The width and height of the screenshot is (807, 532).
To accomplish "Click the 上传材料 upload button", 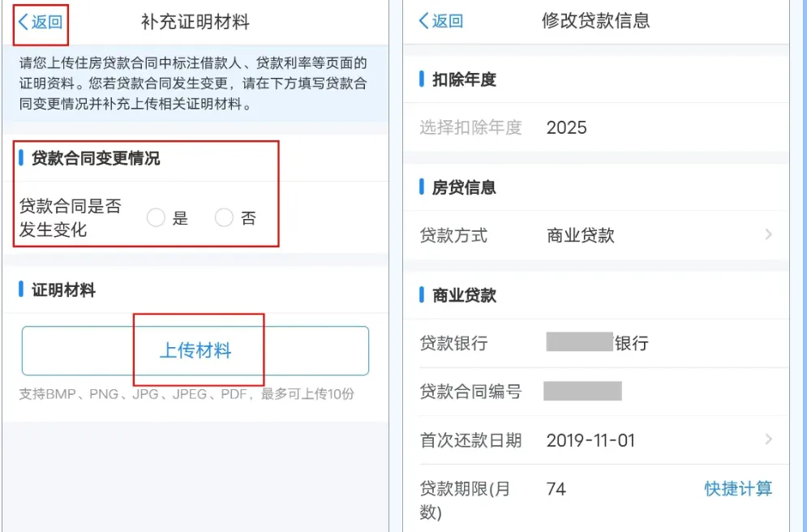I will click(195, 350).
